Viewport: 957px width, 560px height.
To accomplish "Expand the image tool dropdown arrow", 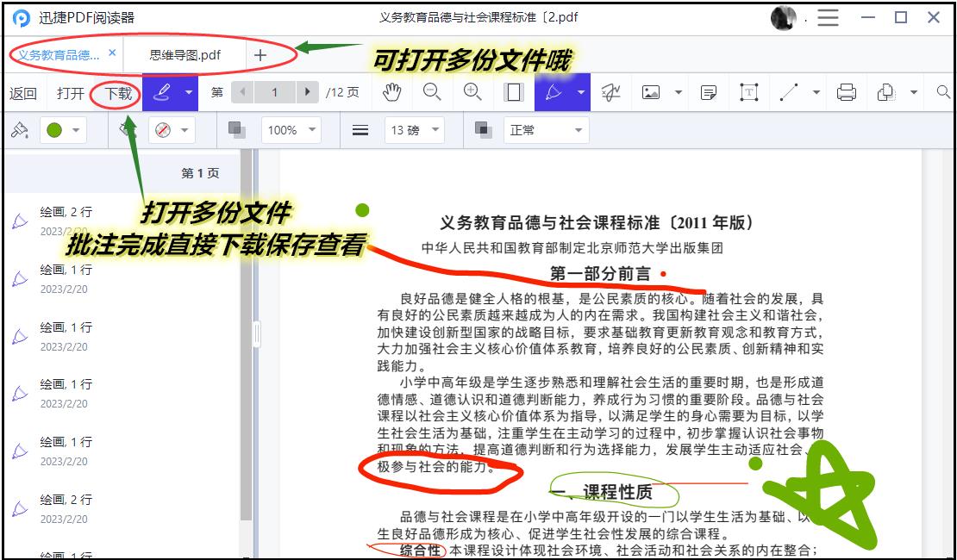I will tap(678, 93).
